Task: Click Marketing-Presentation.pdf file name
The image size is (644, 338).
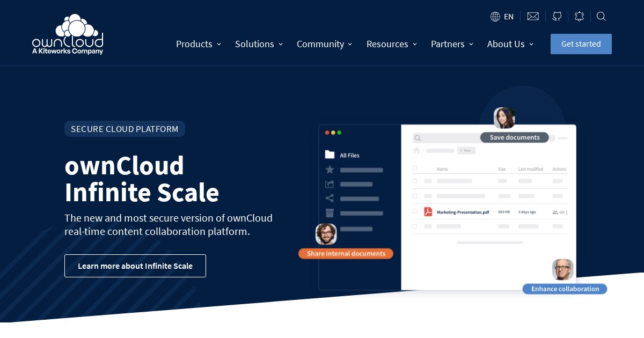Action: pyautogui.click(x=463, y=212)
